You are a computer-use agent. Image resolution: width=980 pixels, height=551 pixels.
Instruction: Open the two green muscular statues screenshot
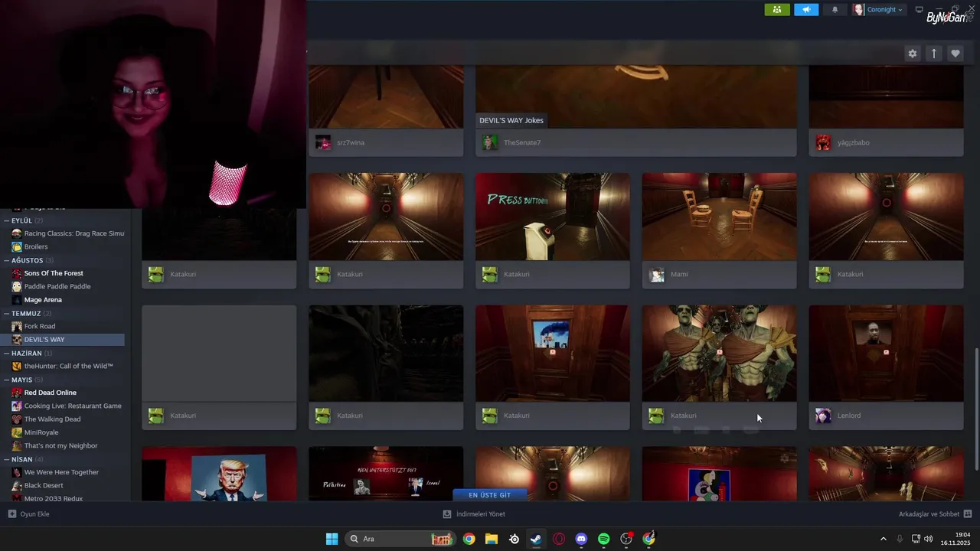719,353
